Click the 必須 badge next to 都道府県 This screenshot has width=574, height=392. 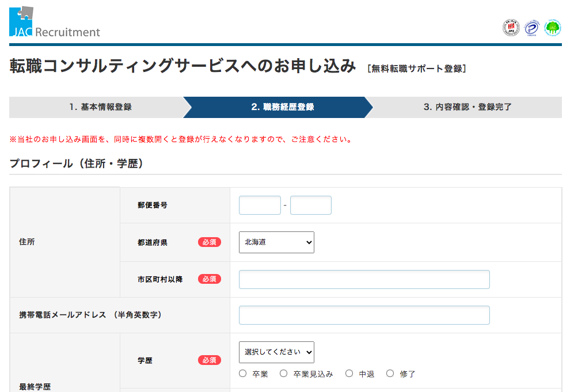[x=210, y=242]
